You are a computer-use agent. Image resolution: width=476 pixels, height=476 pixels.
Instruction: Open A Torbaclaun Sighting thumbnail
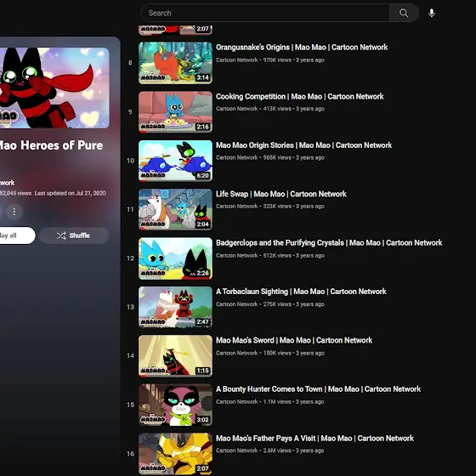pyautogui.click(x=175, y=307)
